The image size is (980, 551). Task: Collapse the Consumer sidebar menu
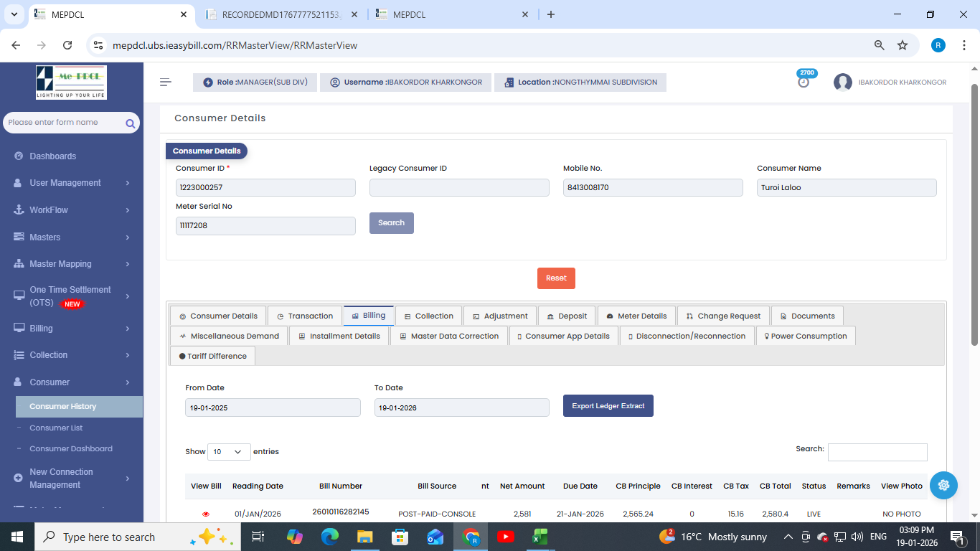pos(72,382)
